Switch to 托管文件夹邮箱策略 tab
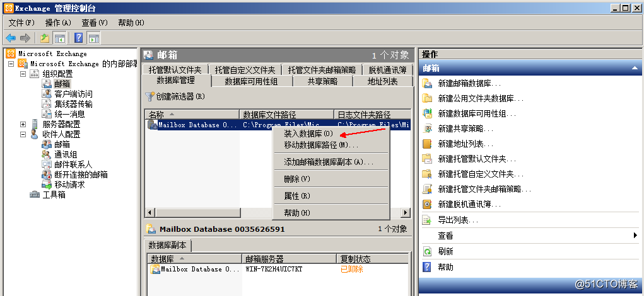The height and width of the screenshot is (296, 644). tap(322, 70)
